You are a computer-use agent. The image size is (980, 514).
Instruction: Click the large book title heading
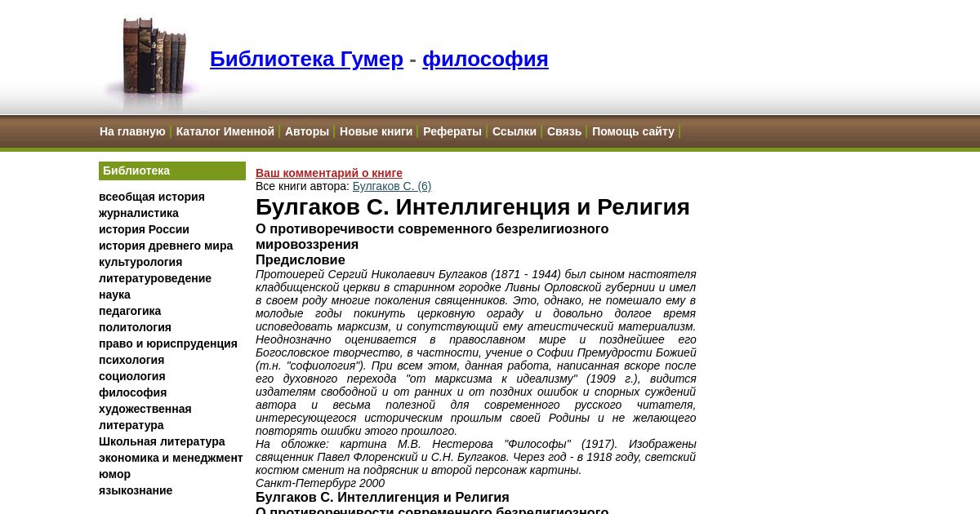point(473,207)
